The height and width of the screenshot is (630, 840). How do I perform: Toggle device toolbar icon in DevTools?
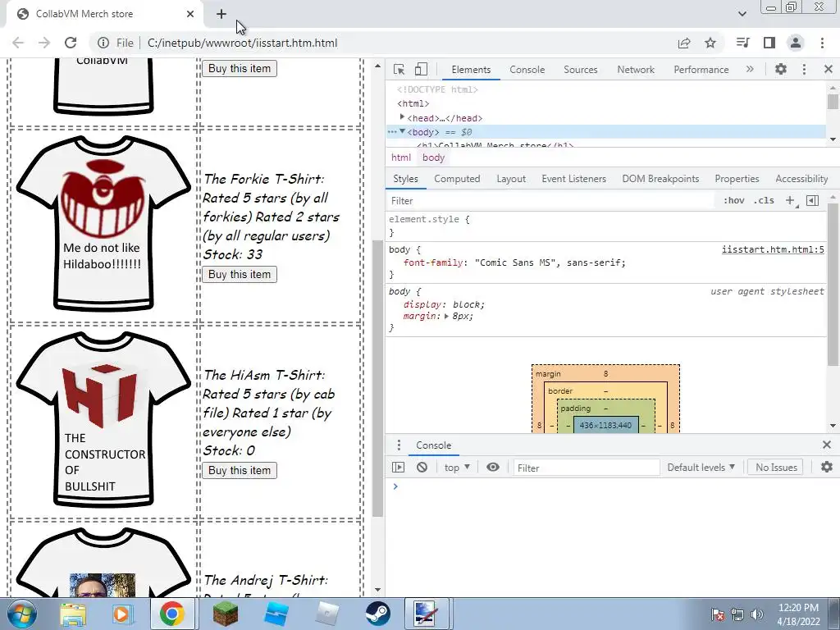[x=421, y=69]
